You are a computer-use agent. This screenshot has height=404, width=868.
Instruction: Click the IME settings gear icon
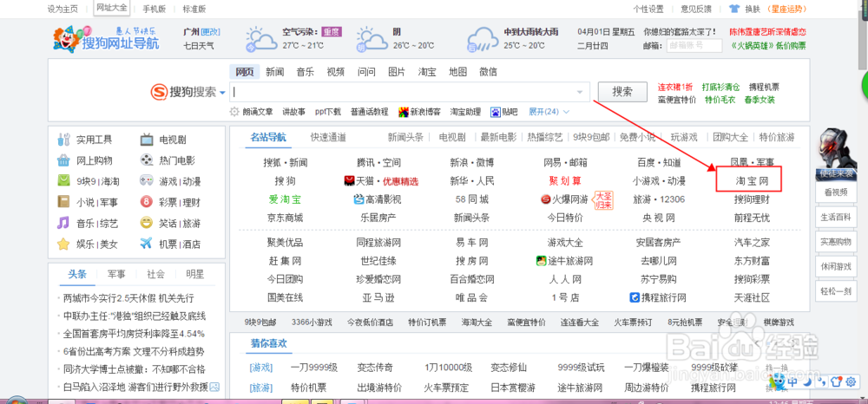pos(851,381)
